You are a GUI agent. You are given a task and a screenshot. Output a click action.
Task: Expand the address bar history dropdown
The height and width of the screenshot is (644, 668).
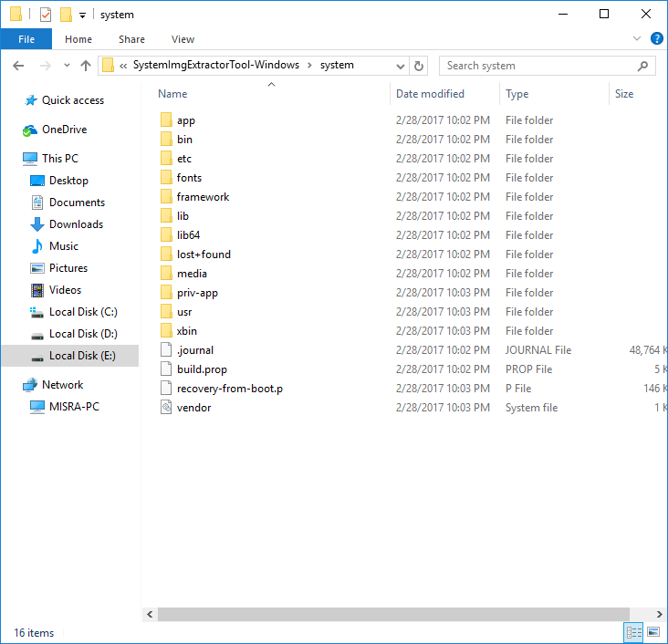(x=401, y=66)
